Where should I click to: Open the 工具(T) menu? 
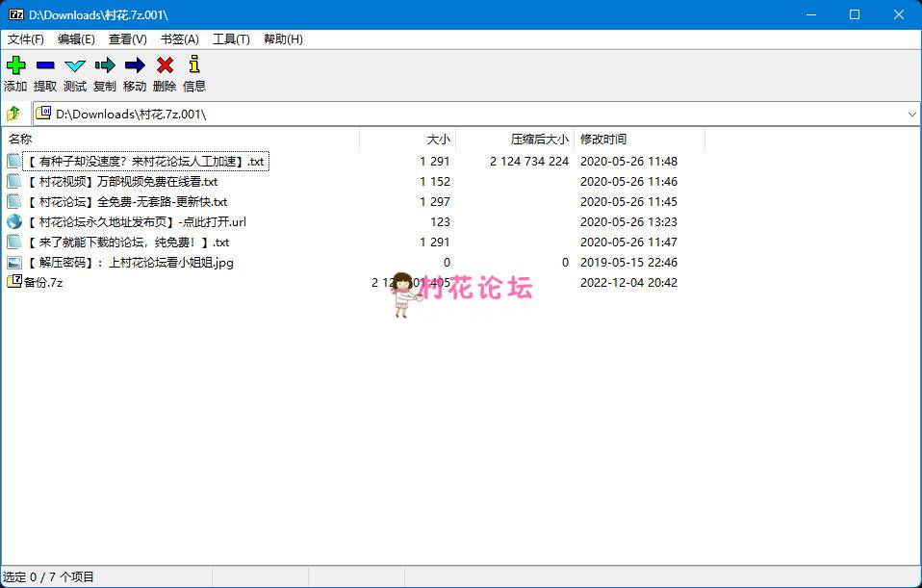(231, 39)
